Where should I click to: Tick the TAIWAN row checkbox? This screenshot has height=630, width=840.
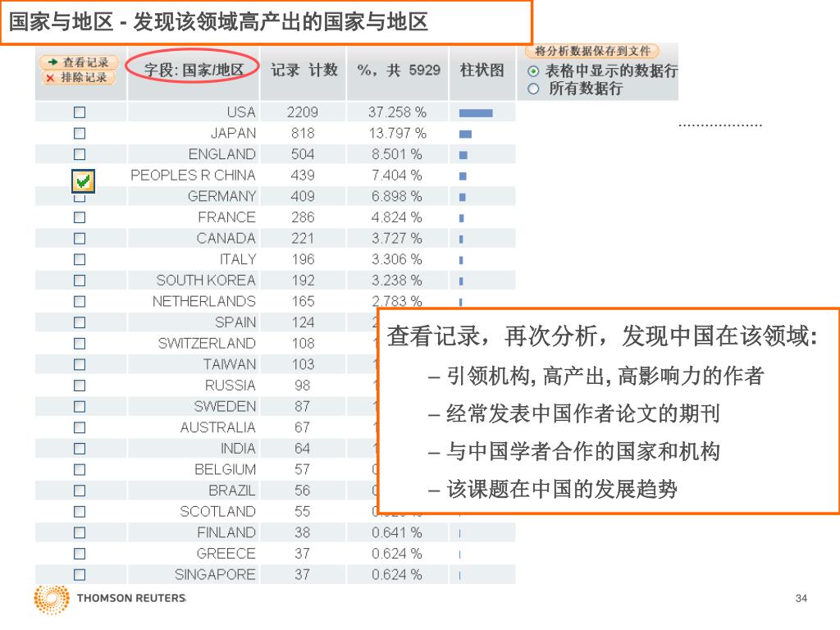coord(80,364)
